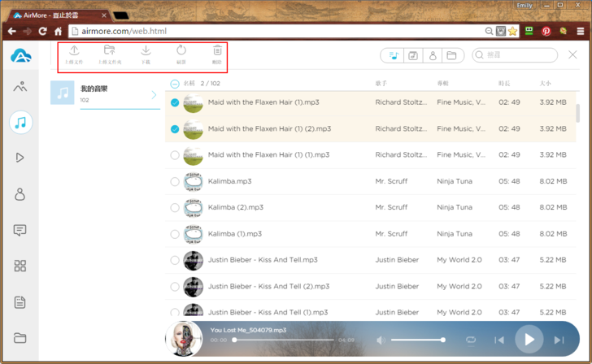Screen dimensions: 592x364
Task: Expand the music library folder arrow
Action: (153, 95)
